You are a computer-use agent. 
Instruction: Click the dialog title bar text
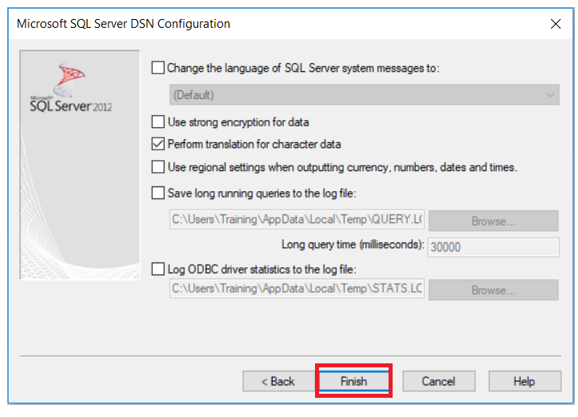(123, 24)
